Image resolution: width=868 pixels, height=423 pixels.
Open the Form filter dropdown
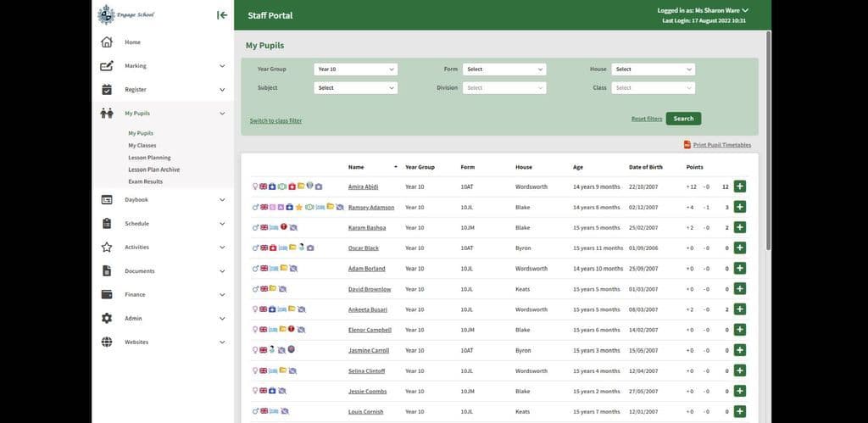(x=504, y=70)
